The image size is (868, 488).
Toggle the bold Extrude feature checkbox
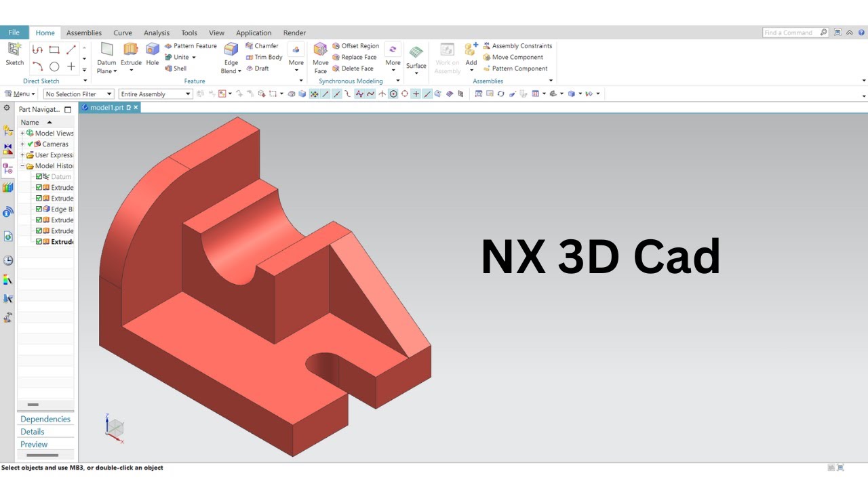point(39,241)
